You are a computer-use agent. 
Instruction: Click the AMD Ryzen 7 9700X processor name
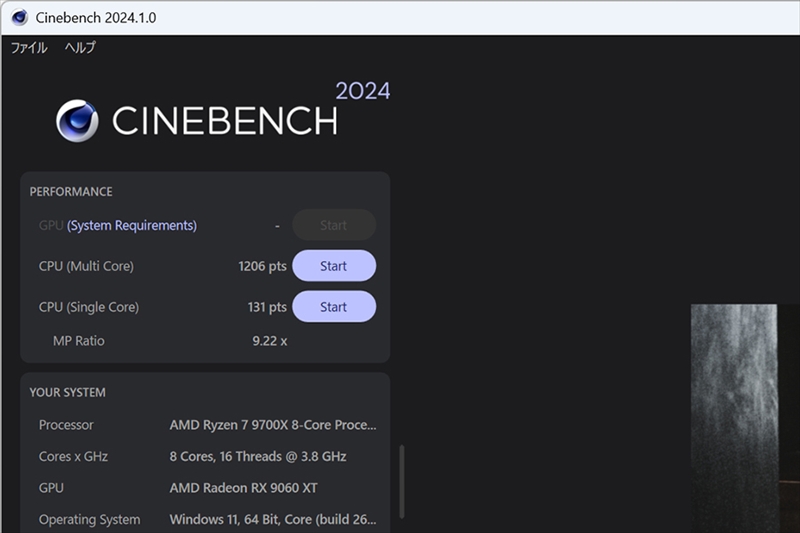coord(273,425)
